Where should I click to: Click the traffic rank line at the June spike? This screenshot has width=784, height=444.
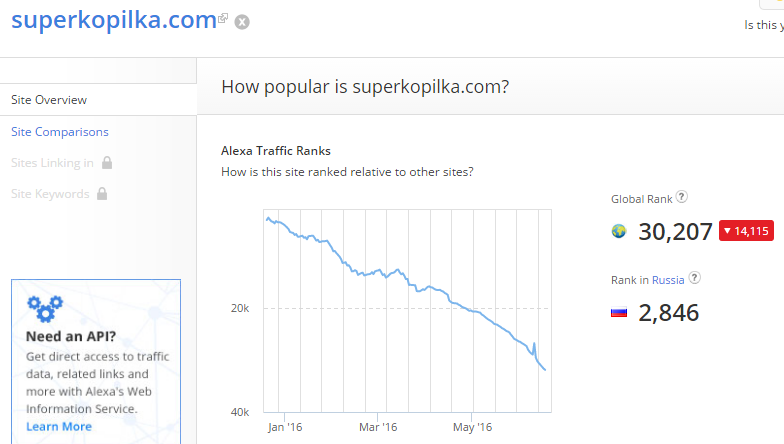[534, 345]
